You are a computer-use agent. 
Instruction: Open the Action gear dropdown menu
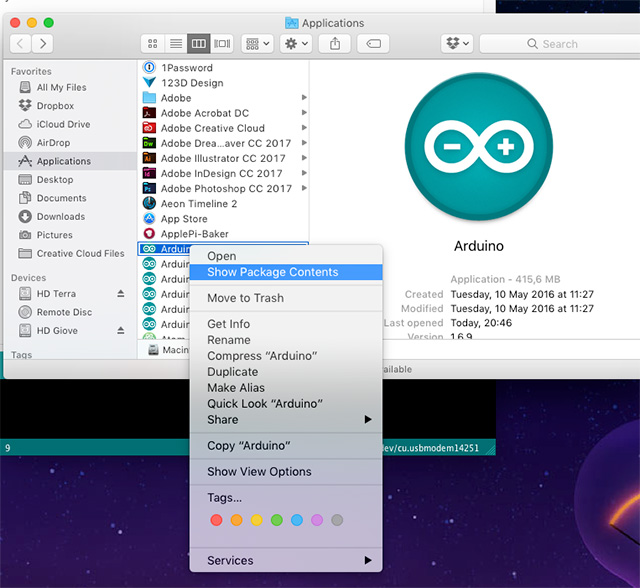[x=296, y=44]
